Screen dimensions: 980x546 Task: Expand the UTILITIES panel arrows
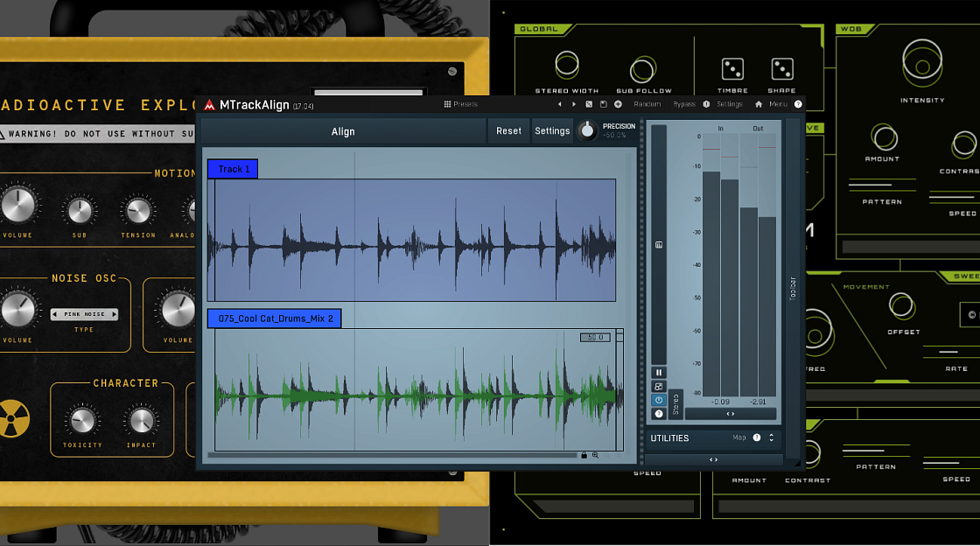point(771,437)
